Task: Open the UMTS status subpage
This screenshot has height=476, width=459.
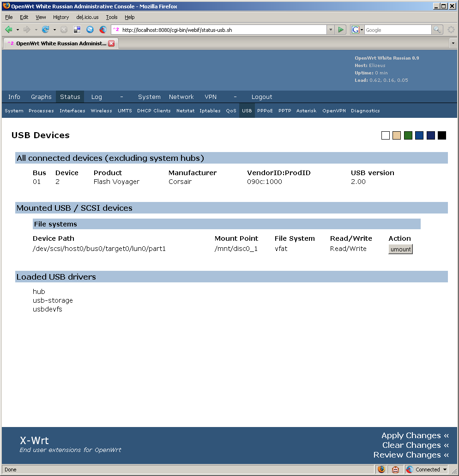Action: point(125,111)
